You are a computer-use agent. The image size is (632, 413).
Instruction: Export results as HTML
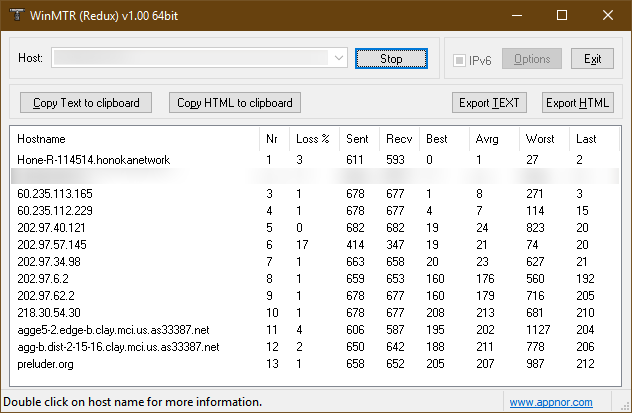(x=577, y=103)
